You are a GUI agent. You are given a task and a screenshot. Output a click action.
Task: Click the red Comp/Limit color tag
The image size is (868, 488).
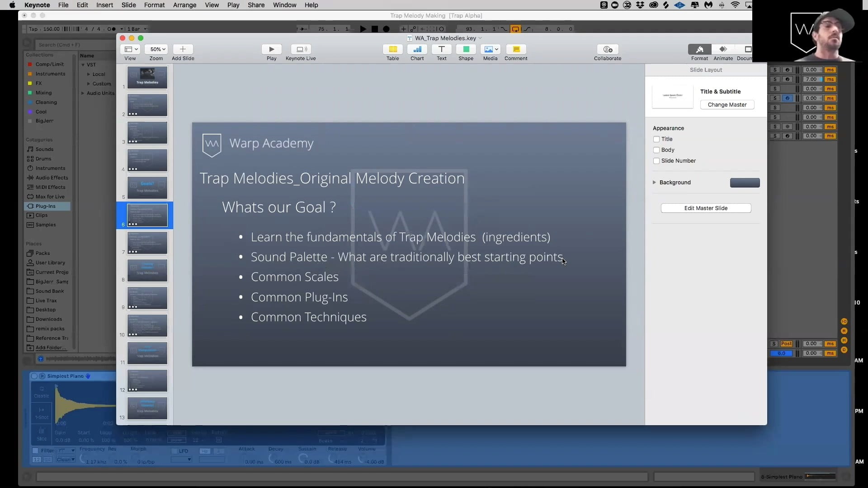tap(30, 64)
